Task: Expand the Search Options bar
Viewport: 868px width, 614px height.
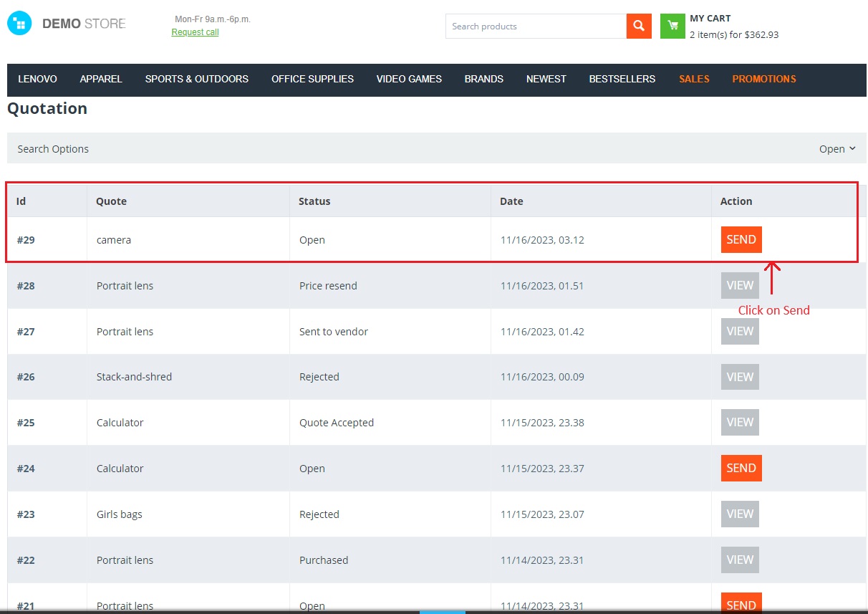Action: (436, 148)
